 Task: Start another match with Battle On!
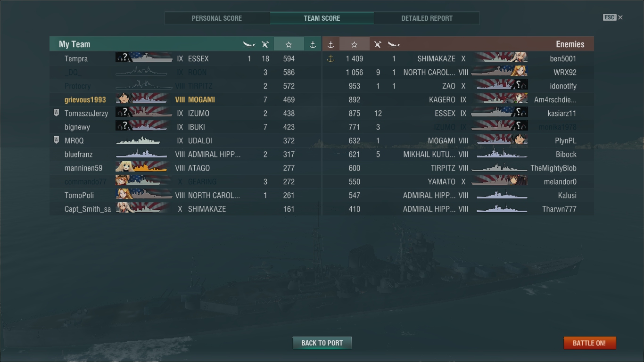tap(589, 343)
